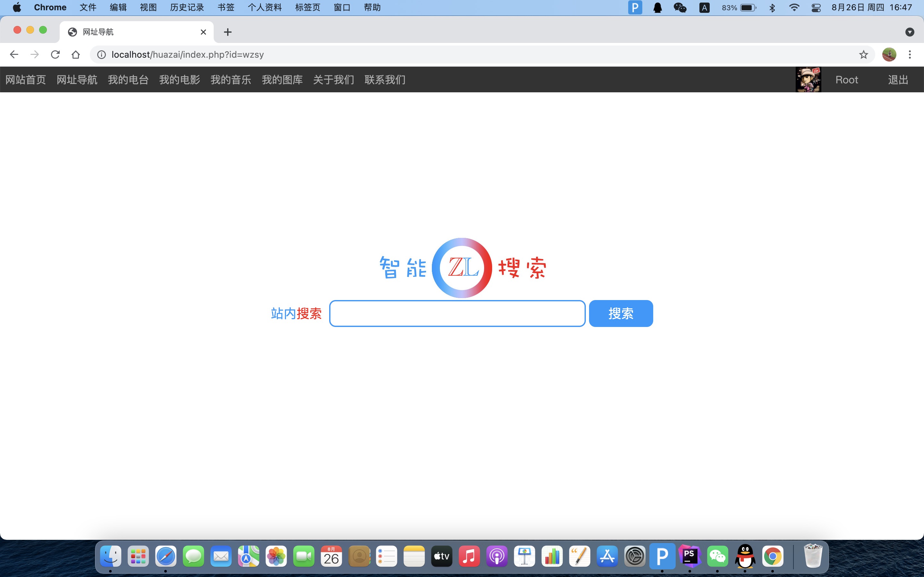This screenshot has width=924, height=577.
Task: Open the Chrome three-dot menu
Action: pos(910,54)
